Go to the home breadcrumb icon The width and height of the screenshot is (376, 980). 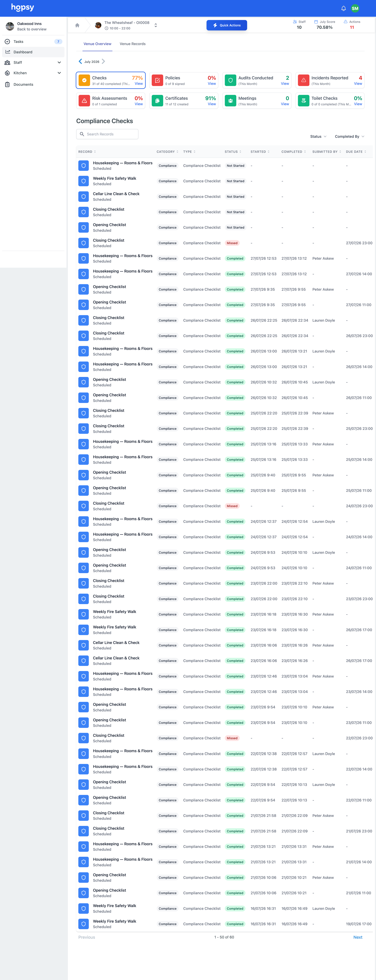[x=77, y=25]
